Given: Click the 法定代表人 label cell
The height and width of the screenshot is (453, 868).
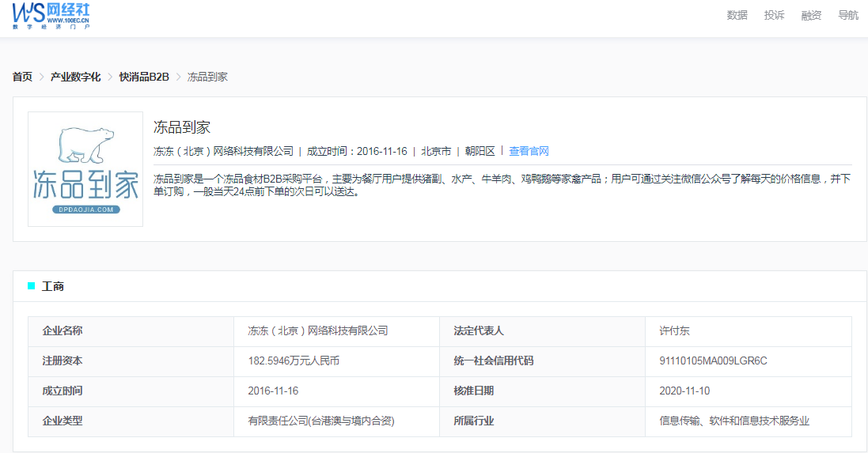Looking at the screenshot, I should (x=543, y=331).
